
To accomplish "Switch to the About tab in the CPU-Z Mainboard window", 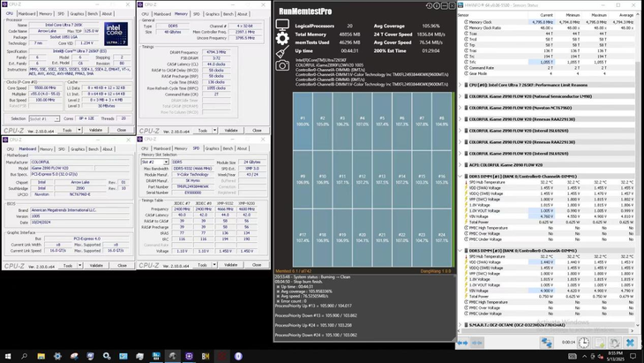I will coord(108,149).
